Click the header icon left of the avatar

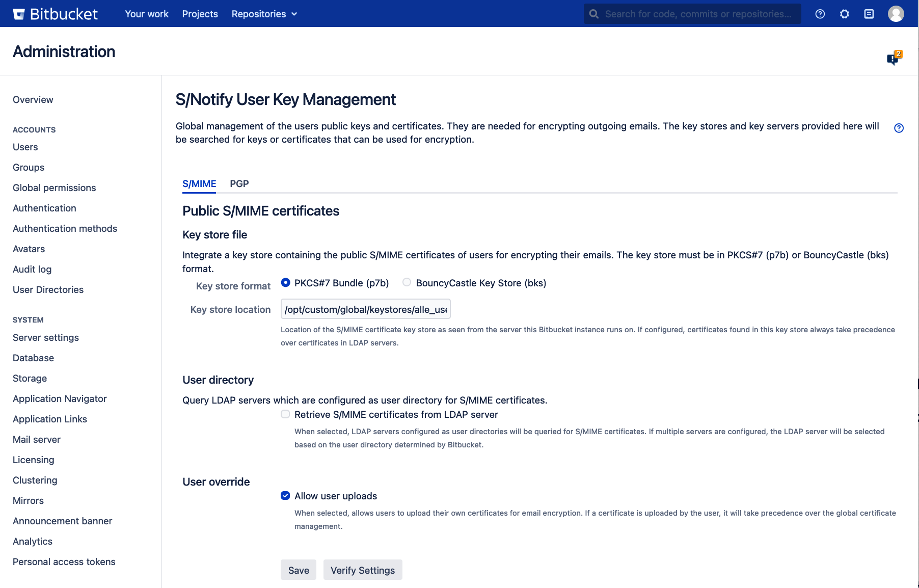[869, 14]
